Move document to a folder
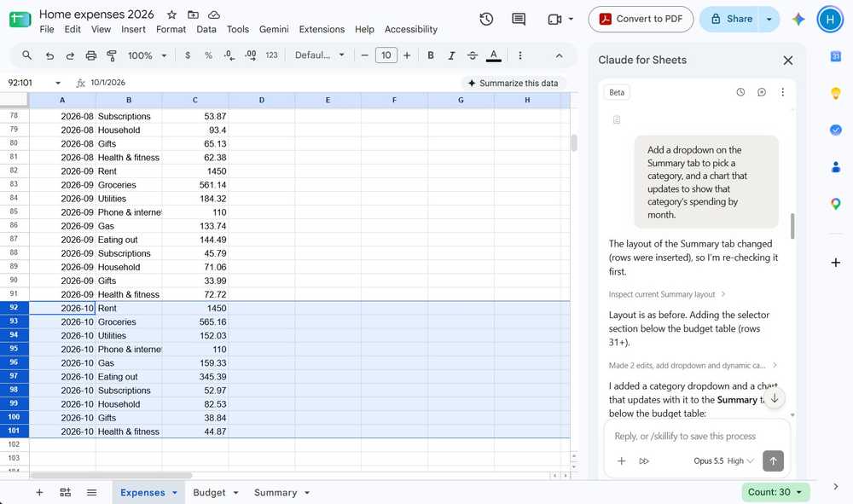 (193, 14)
